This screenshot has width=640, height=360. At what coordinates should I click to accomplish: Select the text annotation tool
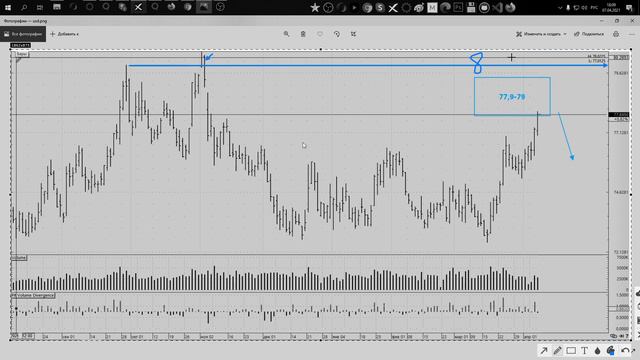[x=584, y=351]
